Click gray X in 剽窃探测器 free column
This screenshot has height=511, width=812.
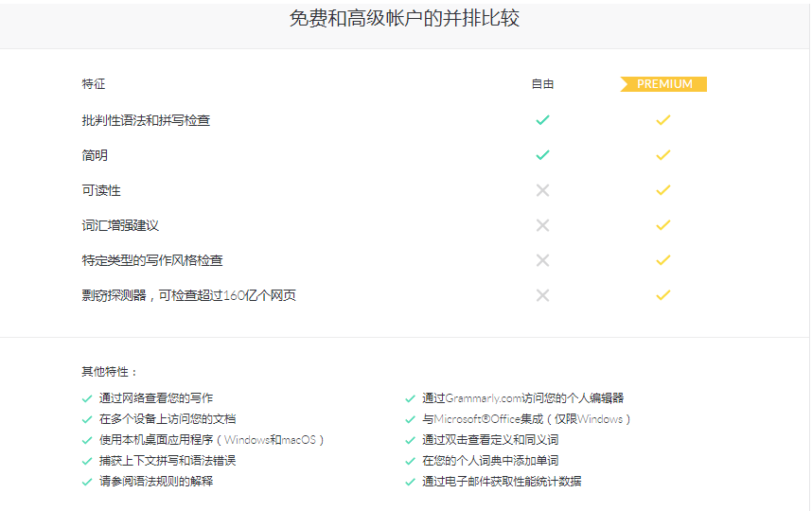pos(542,295)
